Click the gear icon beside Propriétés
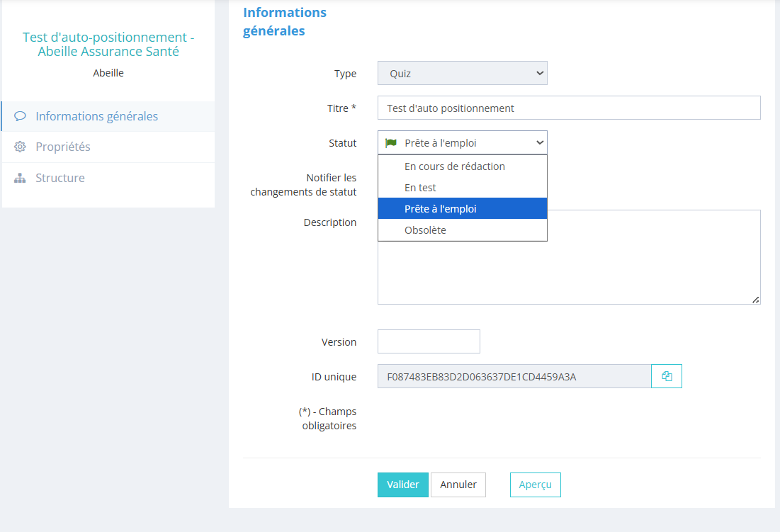Image resolution: width=780 pixels, height=532 pixels. [21, 147]
